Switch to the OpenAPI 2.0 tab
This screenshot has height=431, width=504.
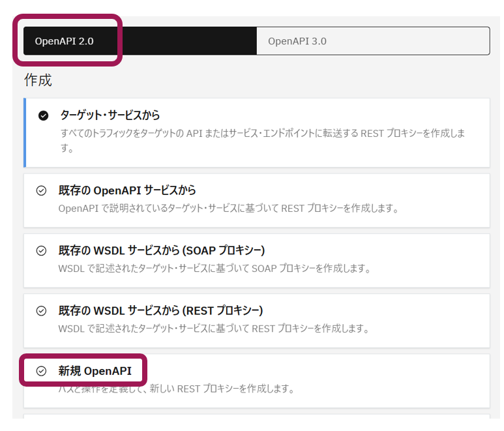pos(140,41)
